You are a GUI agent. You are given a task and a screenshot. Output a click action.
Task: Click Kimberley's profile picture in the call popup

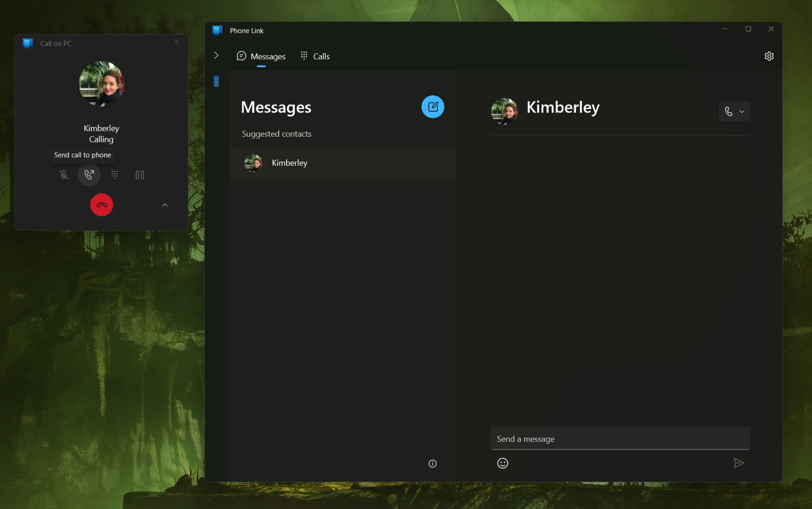[101, 85]
